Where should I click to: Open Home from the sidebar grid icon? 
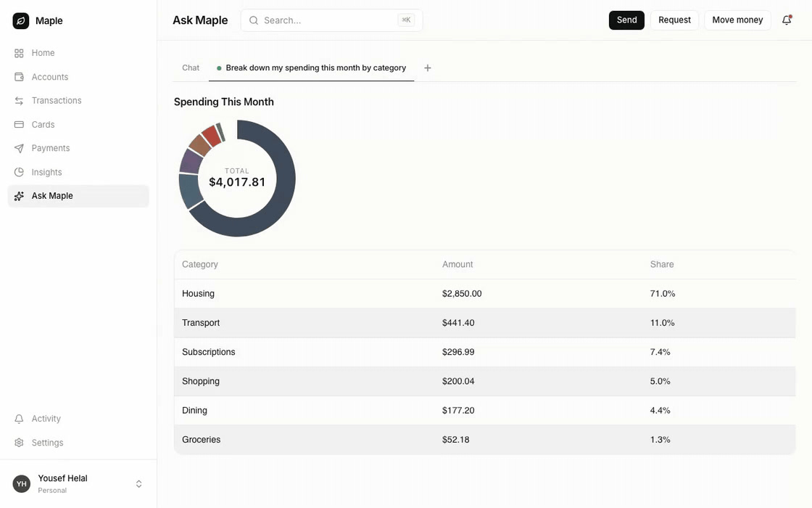click(19, 53)
